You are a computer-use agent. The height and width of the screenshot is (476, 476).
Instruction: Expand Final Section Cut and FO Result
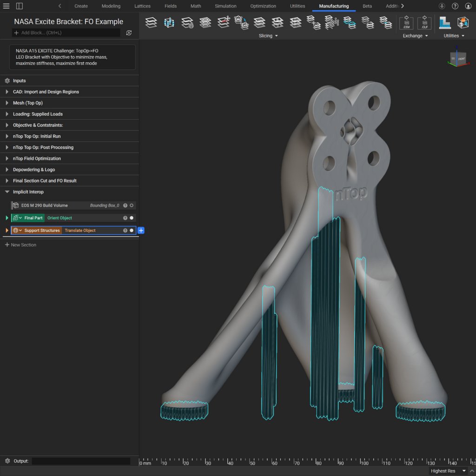(7, 181)
